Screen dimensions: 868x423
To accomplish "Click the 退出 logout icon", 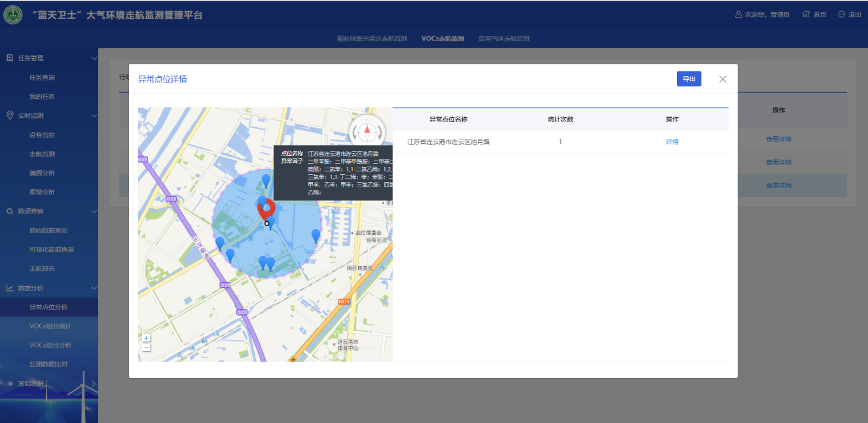I will (842, 14).
